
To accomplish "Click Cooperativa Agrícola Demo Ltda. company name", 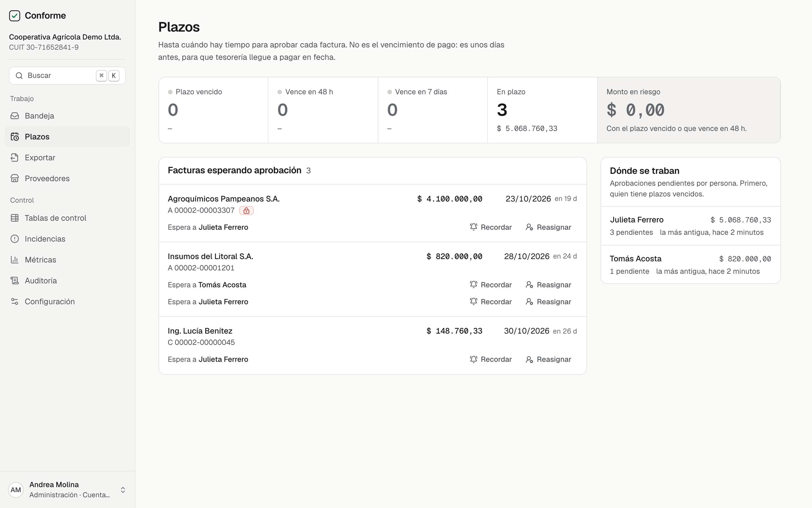I will 65,37.
